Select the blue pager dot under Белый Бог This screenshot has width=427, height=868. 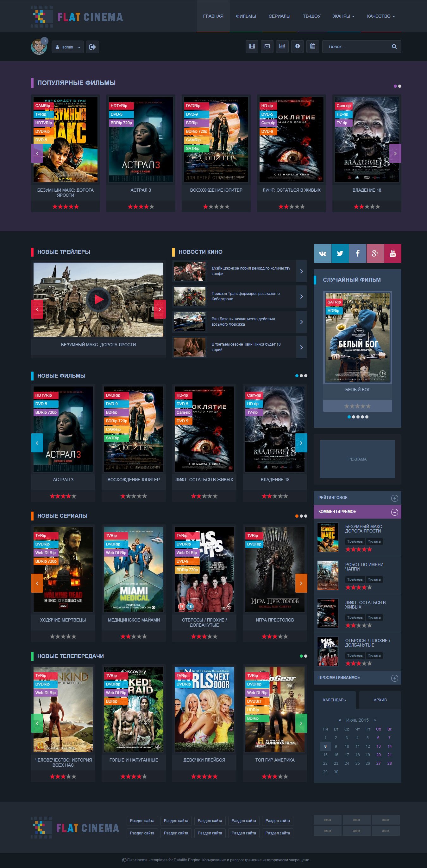pyautogui.click(x=349, y=417)
